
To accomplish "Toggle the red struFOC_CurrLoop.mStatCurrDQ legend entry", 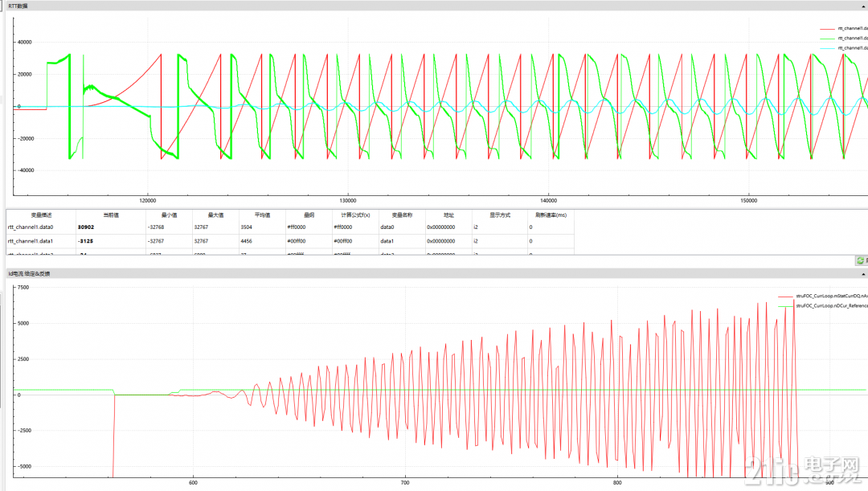I will (823, 297).
